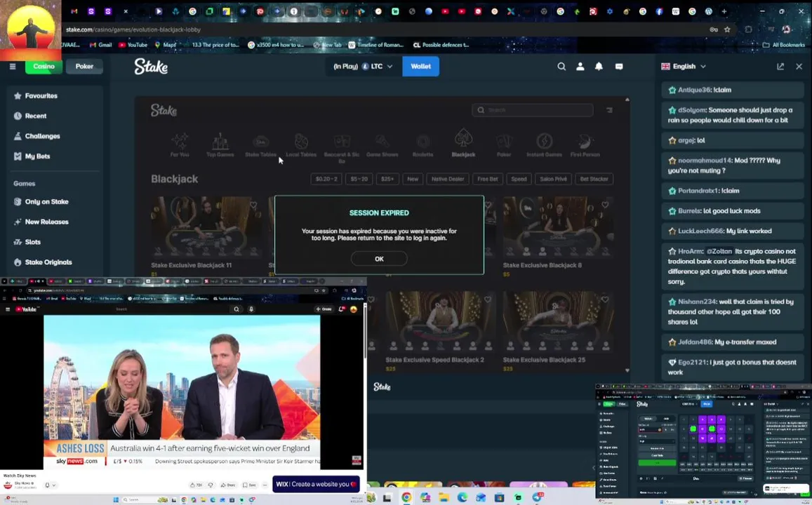Like the Sky News YouTube video

(197, 485)
